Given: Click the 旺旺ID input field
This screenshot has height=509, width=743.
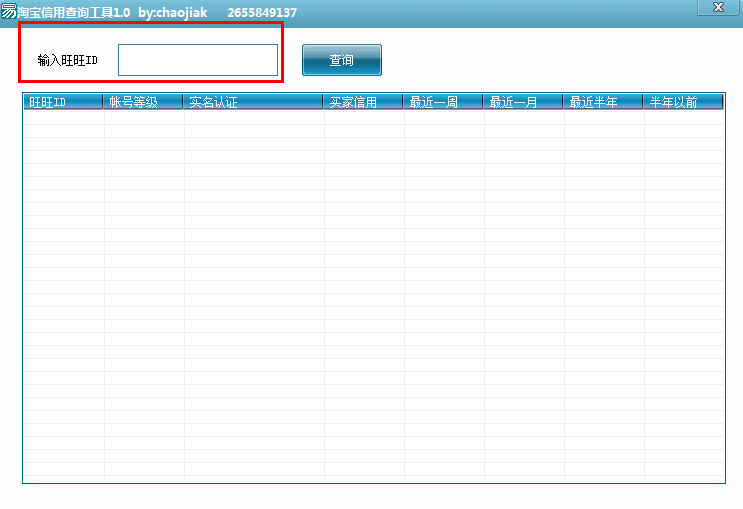Looking at the screenshot, I should [198, 60].
